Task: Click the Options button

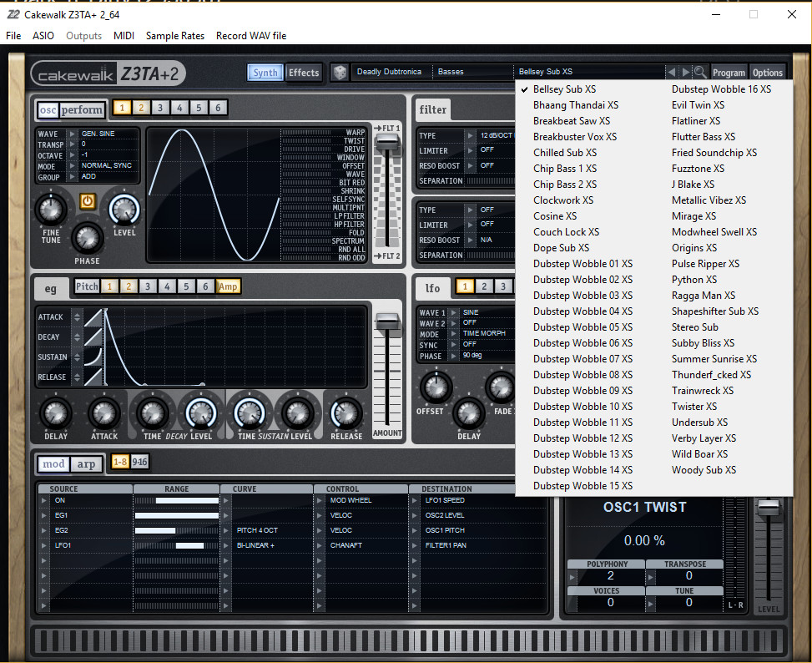Action: click(x=767, y=72)
